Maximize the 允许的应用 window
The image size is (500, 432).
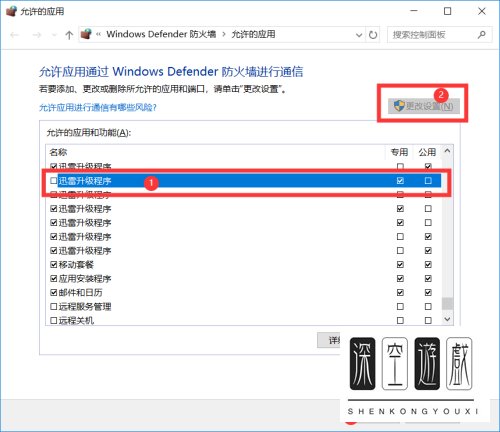[448, 11]
